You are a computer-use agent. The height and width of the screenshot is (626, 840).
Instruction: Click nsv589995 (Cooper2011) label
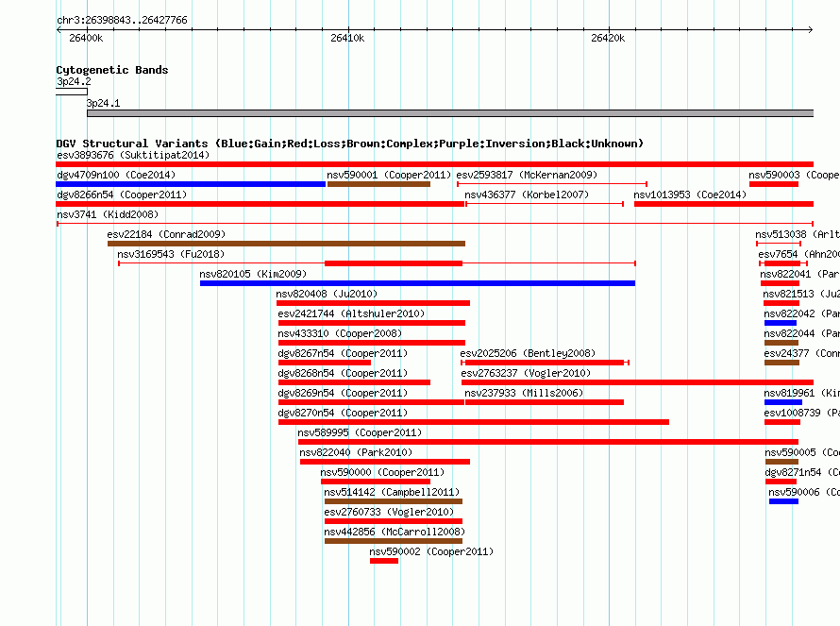pyautogui.click(x=360, y=432)
